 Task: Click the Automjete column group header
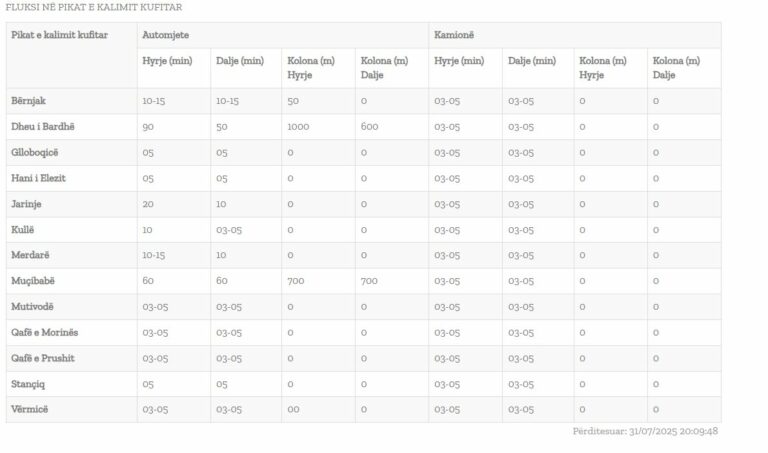(x=166, y=35)
